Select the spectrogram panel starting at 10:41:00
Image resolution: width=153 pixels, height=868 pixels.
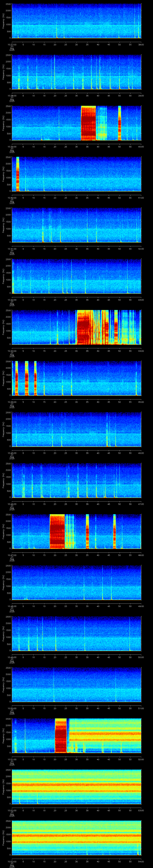coord(76,225)
